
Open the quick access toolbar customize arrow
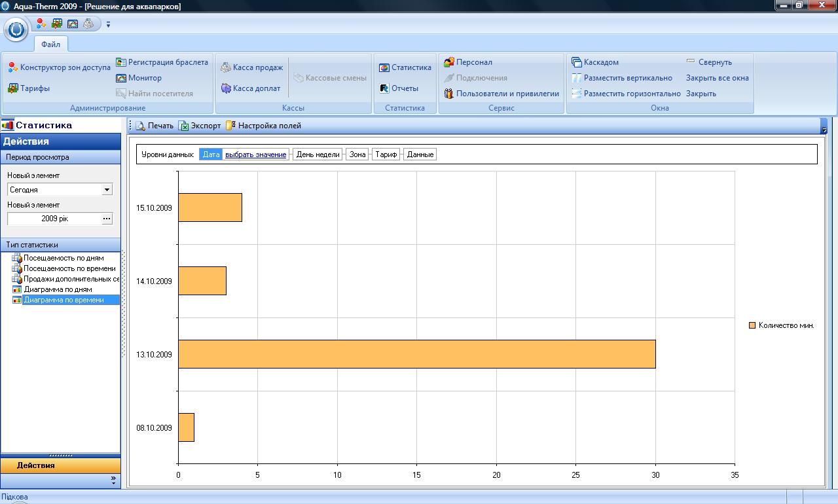[109, 25]
